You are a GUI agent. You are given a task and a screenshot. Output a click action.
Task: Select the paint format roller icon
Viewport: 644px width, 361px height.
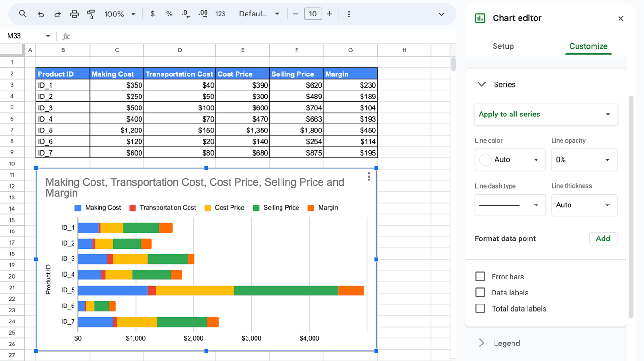91,14
